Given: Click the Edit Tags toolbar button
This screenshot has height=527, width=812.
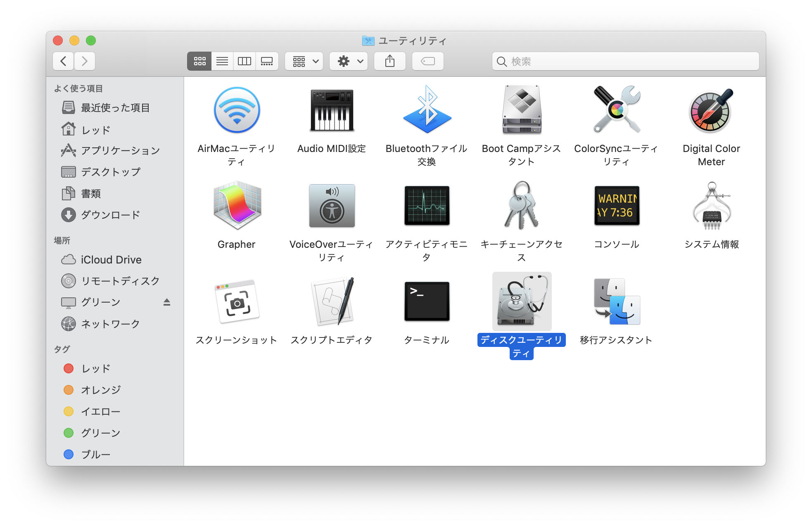Looking at the screenshot, I should pos(428,61).
